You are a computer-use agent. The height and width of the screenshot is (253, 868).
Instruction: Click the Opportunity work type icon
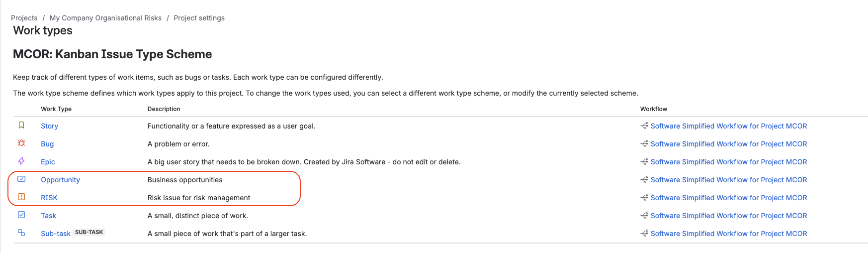click(x=21, y=179)
